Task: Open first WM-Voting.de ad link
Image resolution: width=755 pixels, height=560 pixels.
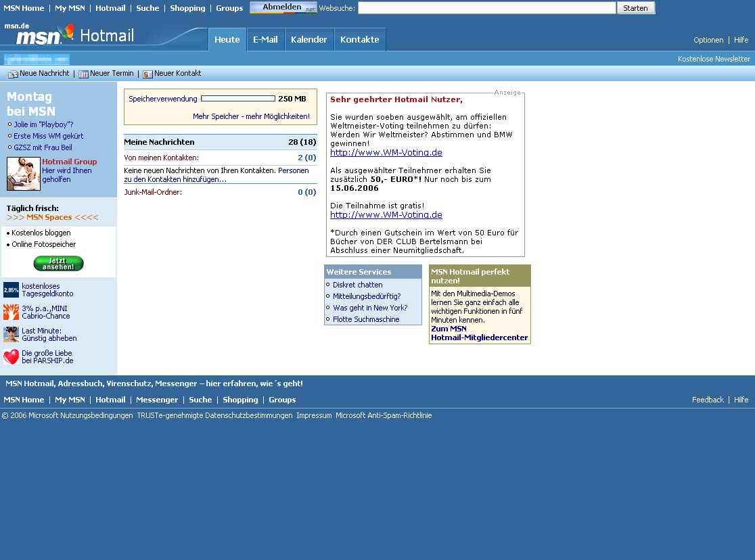Action: [386, 153]
